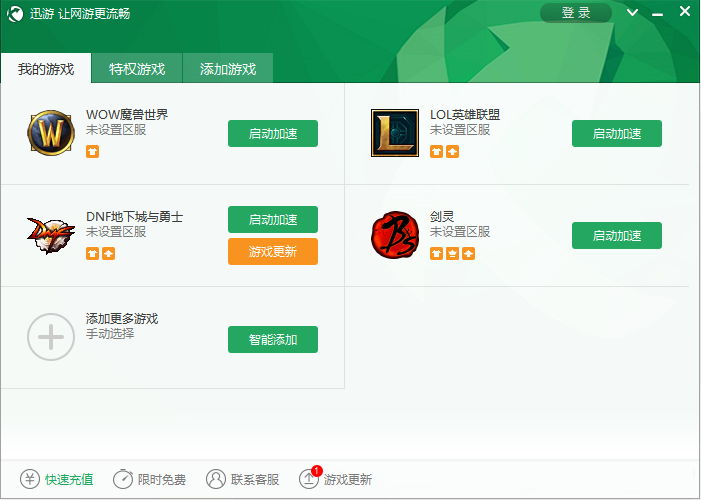Click the yen coin icon for 快速充值

pos(30,479)
